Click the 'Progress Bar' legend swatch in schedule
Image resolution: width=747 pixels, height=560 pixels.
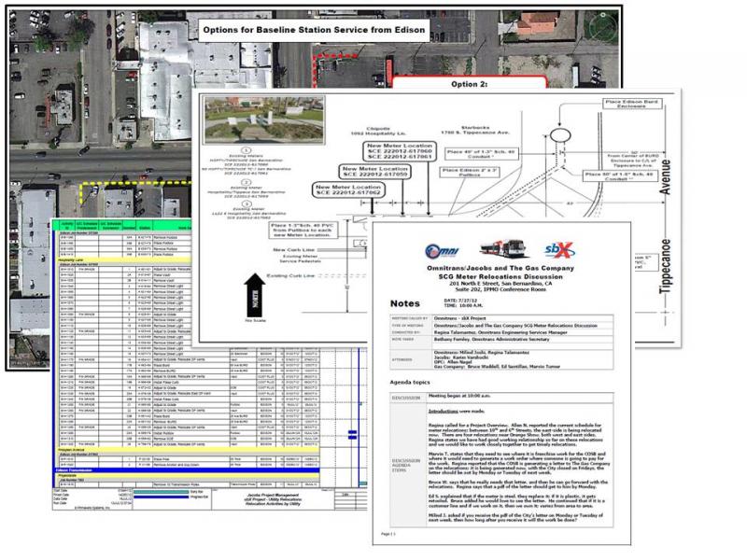pos(161,497)
